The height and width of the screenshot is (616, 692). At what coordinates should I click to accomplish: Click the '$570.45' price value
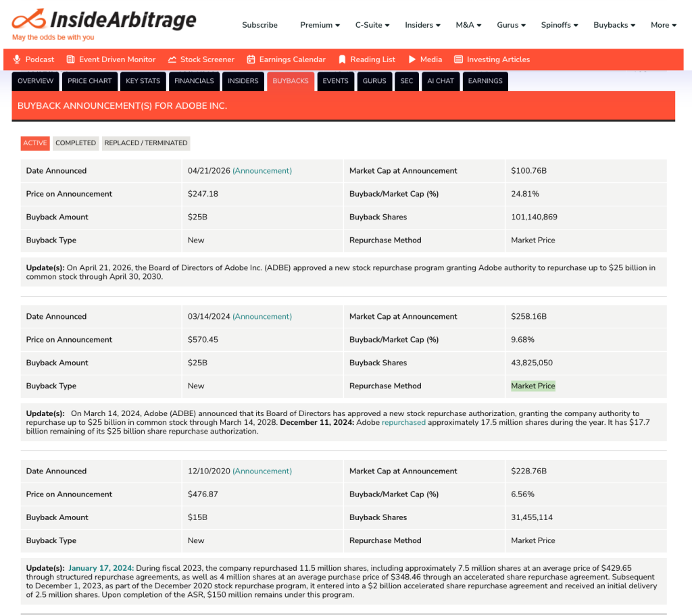tap(203, 340)
